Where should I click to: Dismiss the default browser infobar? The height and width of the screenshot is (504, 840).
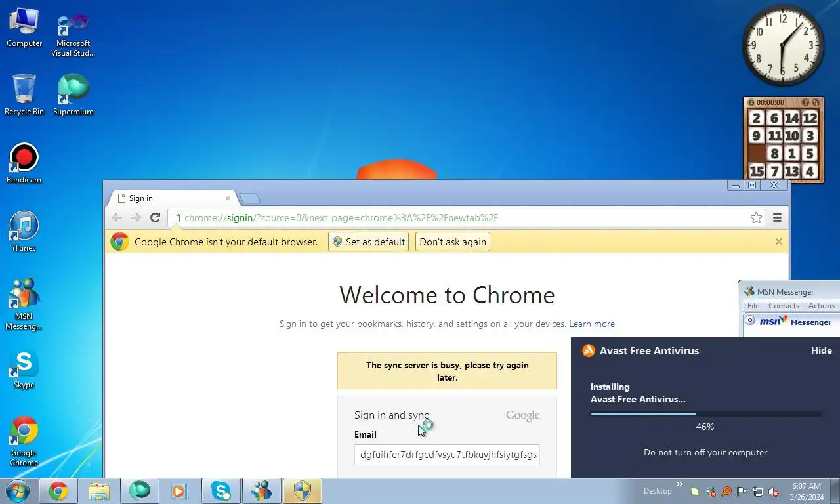point(778,241)
